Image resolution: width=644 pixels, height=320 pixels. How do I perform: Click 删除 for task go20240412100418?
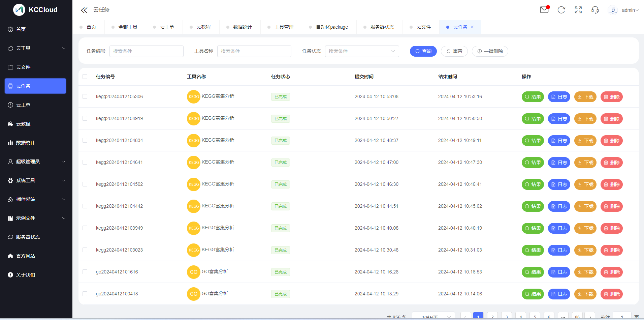612,294
